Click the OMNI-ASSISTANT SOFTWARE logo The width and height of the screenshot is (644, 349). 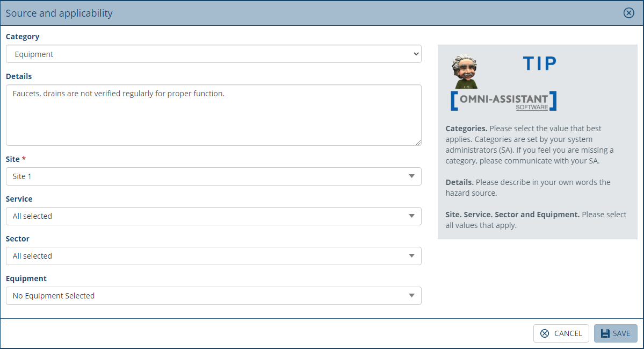coord(503,101)
